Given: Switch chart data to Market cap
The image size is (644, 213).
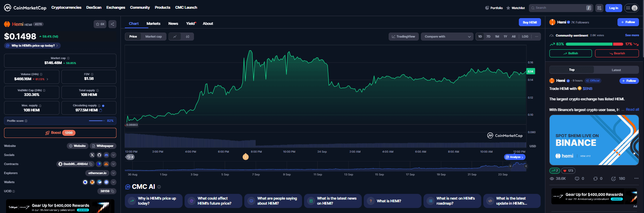Looking at the screenshot, I should click(x=153, y=37).
